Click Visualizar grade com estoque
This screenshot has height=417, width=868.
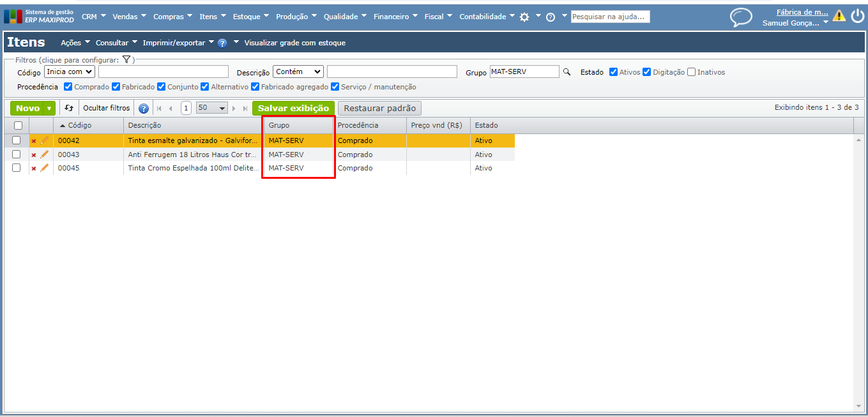point(295,43)
